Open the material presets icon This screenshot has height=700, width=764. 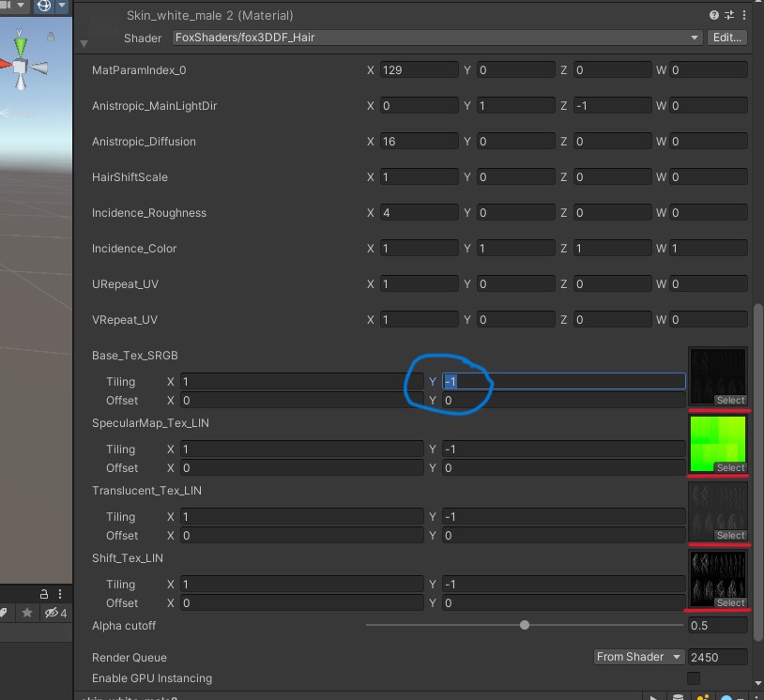pos(729,15)
